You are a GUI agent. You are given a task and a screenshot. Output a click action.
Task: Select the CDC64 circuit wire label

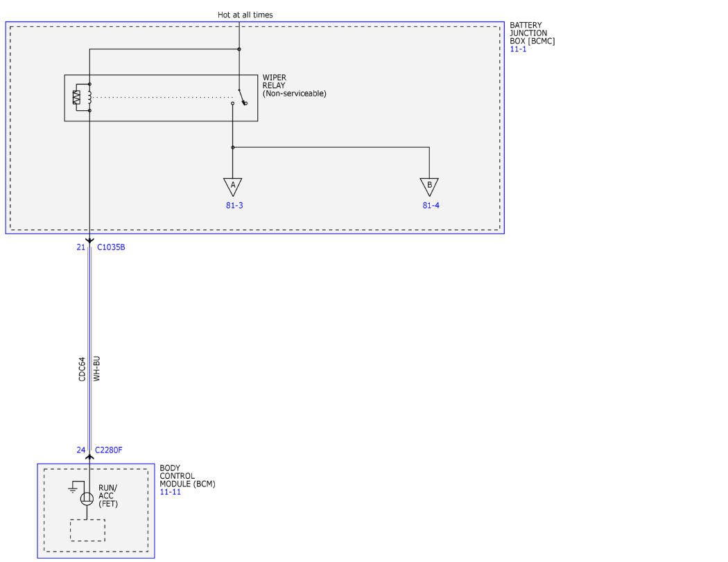[82, 369]
